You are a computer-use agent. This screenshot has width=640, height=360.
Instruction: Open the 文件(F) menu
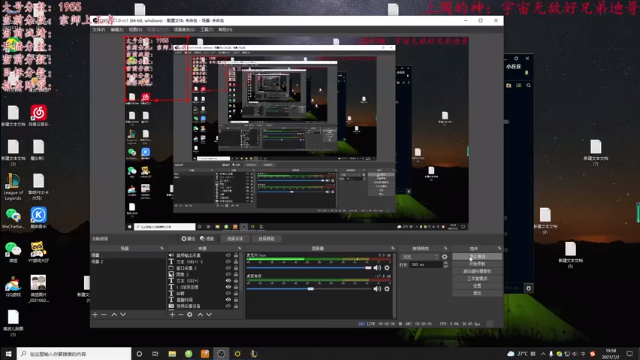pos(98,30)
